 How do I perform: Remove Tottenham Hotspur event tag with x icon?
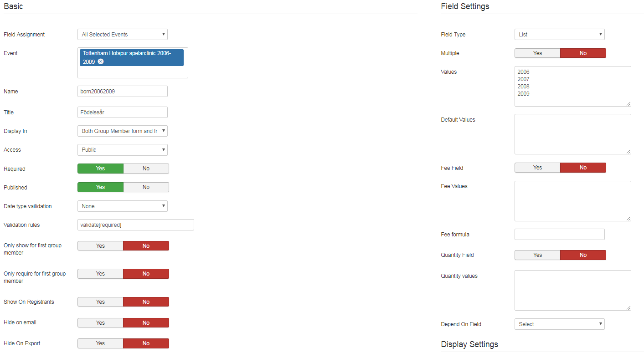click(101, 61)
